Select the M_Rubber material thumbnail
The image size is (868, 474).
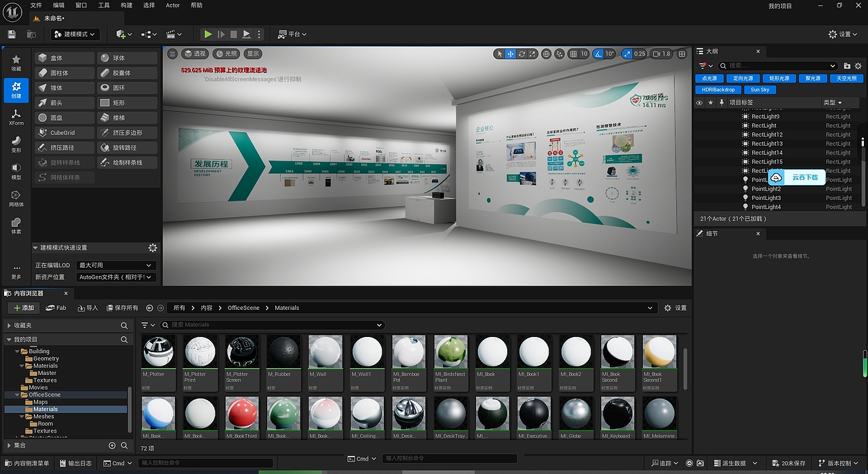click(283, 351)
